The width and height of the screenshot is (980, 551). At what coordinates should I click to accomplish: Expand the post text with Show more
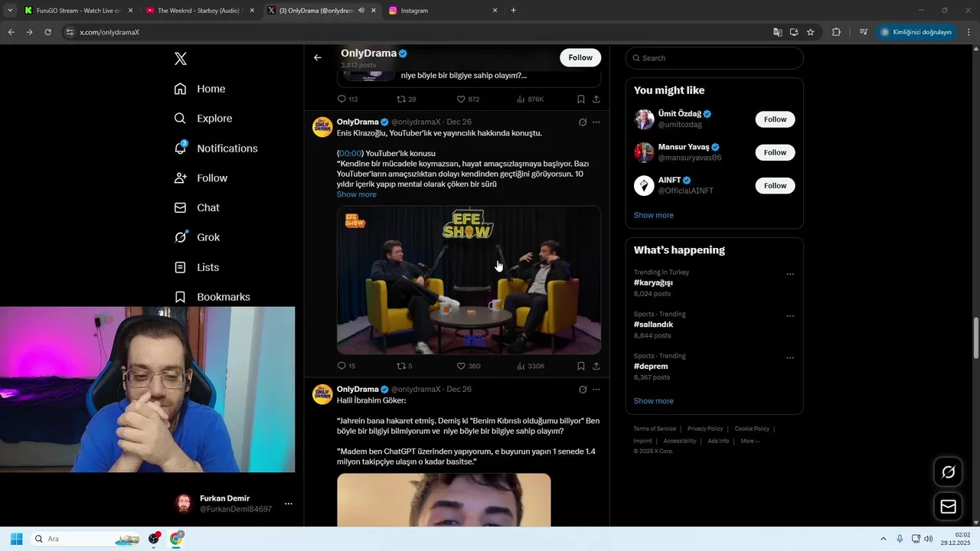click(357, 194)
